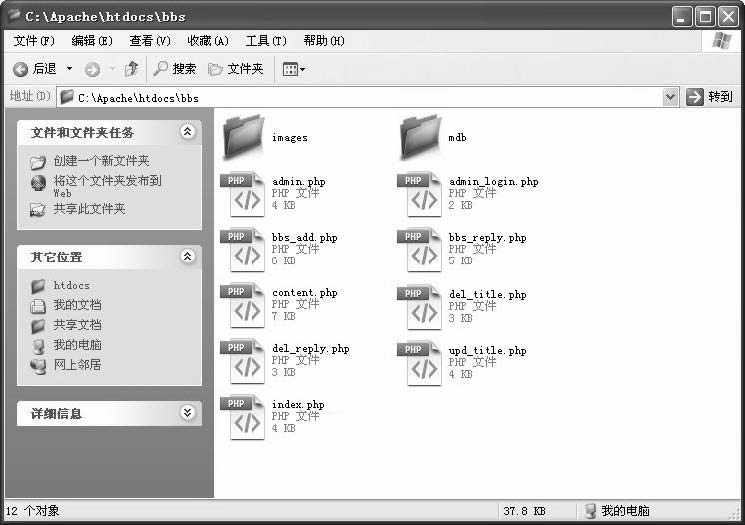Image resolution: width=745 pixels, height=525 pixels.
Task: Open the Forward button history dropdown
Action: (112, 69)
